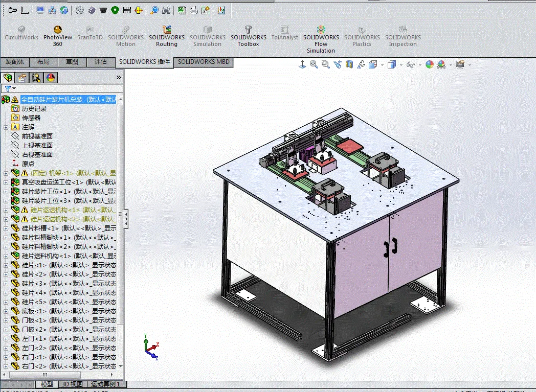
Task: Click the dark gear icon
Action: click(x=92, y=11)
